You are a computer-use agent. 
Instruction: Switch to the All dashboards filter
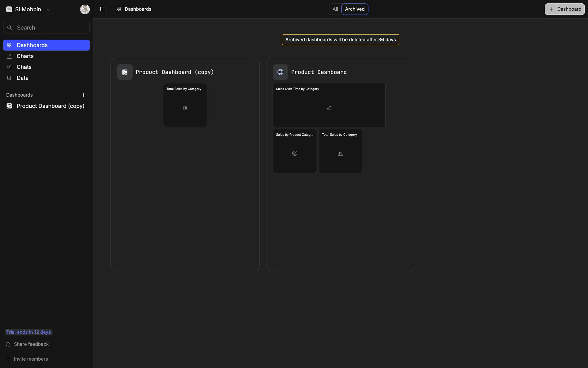pos(335,9)
